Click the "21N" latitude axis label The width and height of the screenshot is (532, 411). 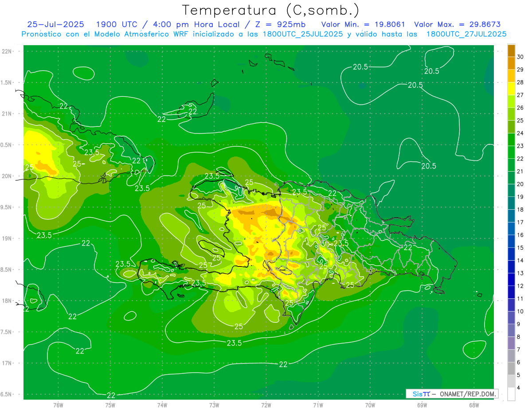click(x=7, y=114)
